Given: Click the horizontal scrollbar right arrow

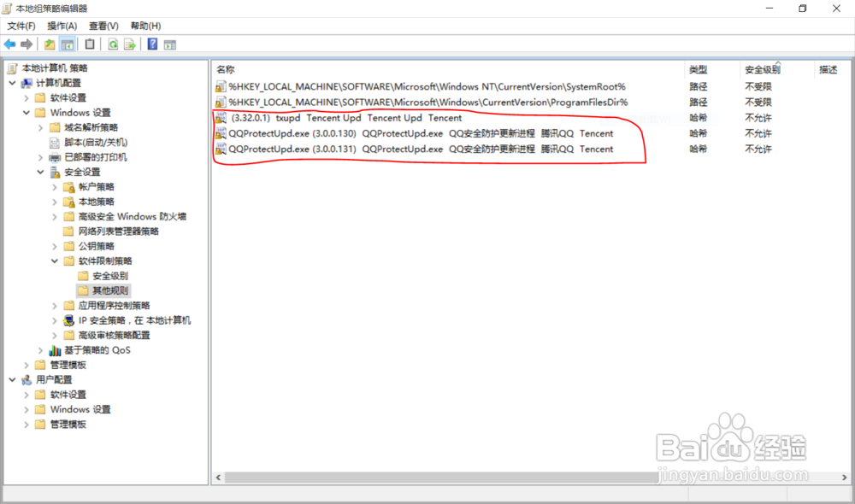Looking at the screenshot, I should coord(844,478).
